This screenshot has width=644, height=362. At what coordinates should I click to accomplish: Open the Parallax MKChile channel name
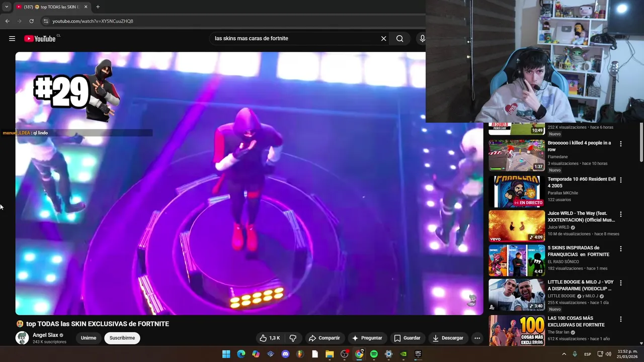[x=562, y=193]
